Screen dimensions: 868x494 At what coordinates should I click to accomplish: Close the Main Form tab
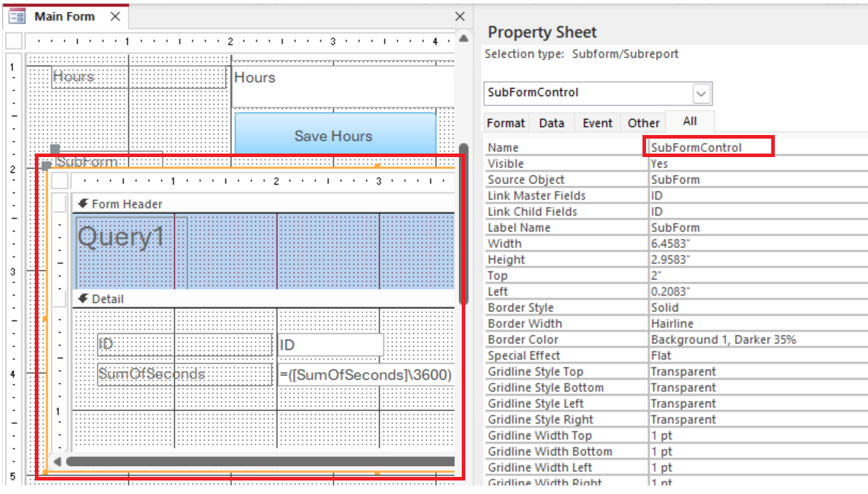pos(115,16)
